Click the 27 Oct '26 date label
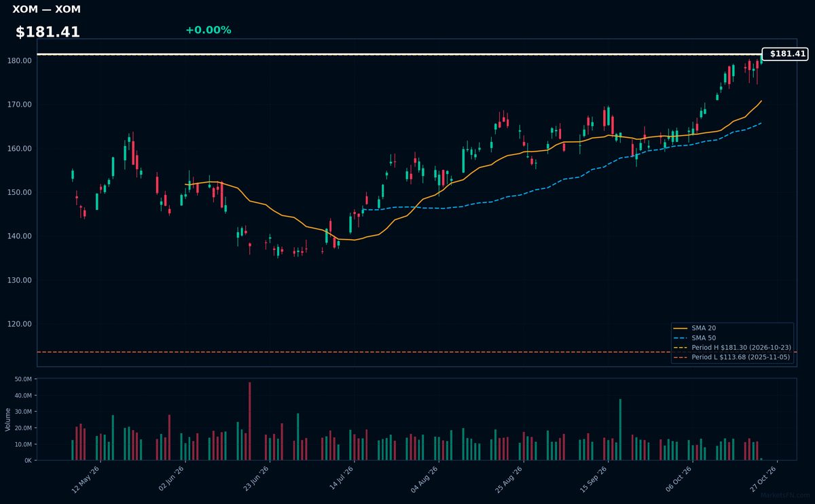This screenshot has width=815, height=504. 762,479
